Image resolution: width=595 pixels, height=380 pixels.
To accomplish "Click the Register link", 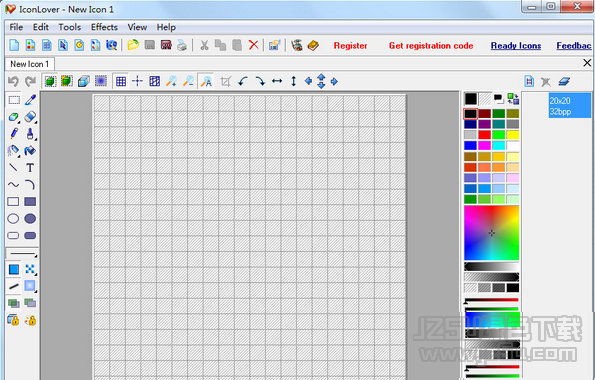I will pos(350,46).
